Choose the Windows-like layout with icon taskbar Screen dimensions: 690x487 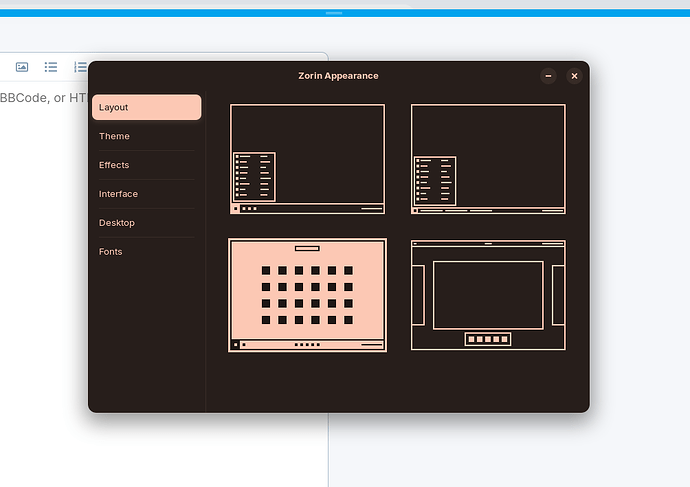[x=307, y=159]
